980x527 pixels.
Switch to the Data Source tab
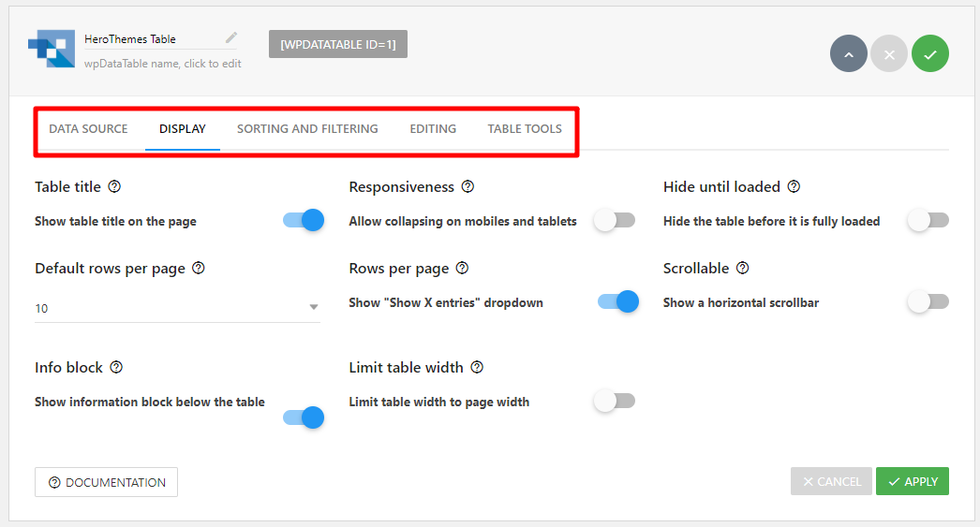pyautogui.click(x=88, y=129)
